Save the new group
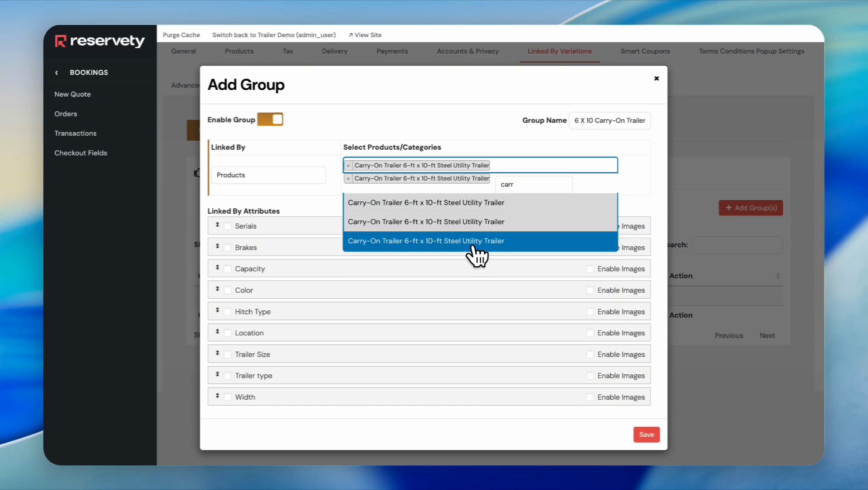The image size is (868, 490). (646, 435)
